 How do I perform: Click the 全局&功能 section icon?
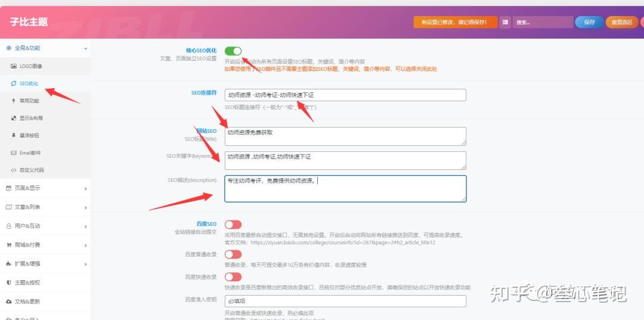click(9, 48)
